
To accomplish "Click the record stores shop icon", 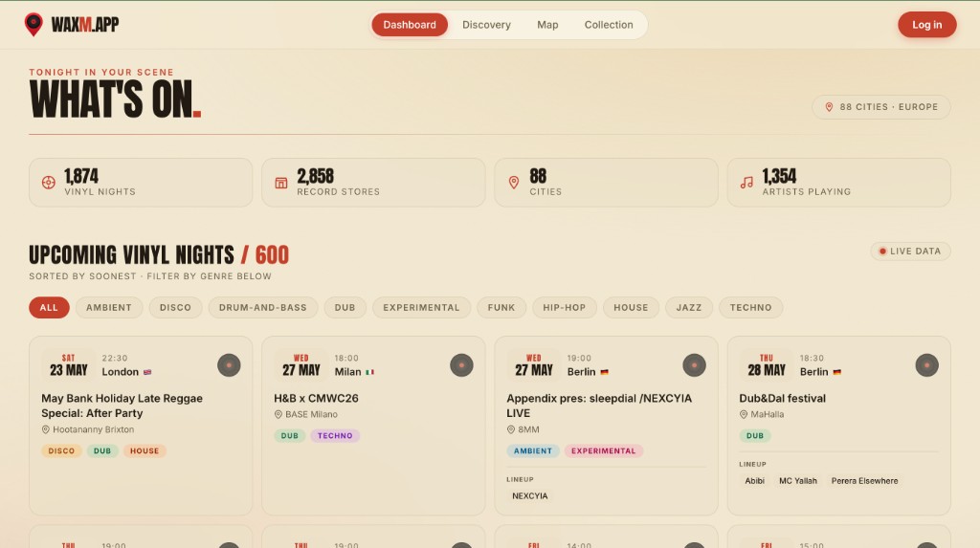I will pos(281,183).
